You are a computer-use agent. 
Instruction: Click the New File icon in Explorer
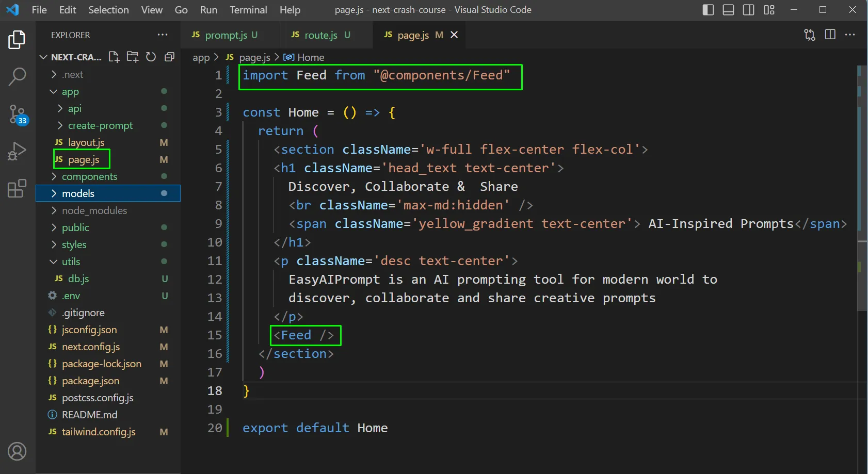coord(114,57)
